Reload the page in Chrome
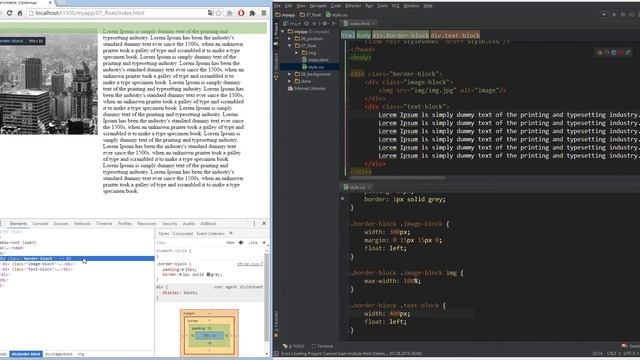Image resolution: width=640 pixels, height=360 pixels. 9,13
